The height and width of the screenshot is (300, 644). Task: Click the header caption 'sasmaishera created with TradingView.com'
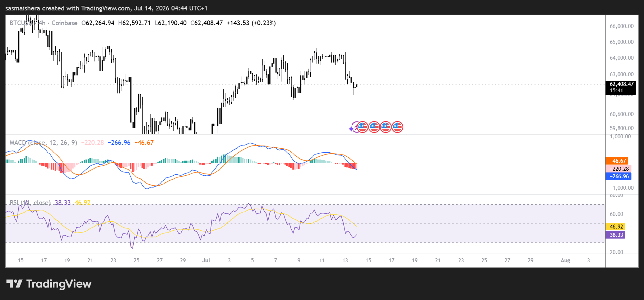pos(68,8)
